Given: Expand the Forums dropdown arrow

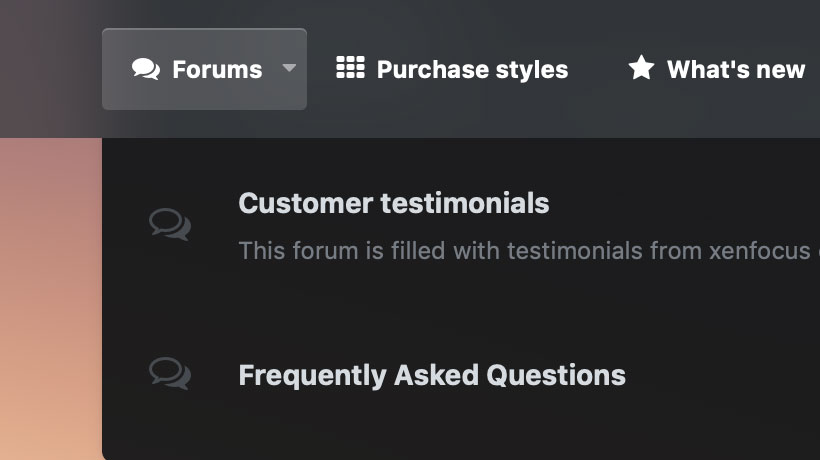Looking at the screenshot, I should pos(289,69).
